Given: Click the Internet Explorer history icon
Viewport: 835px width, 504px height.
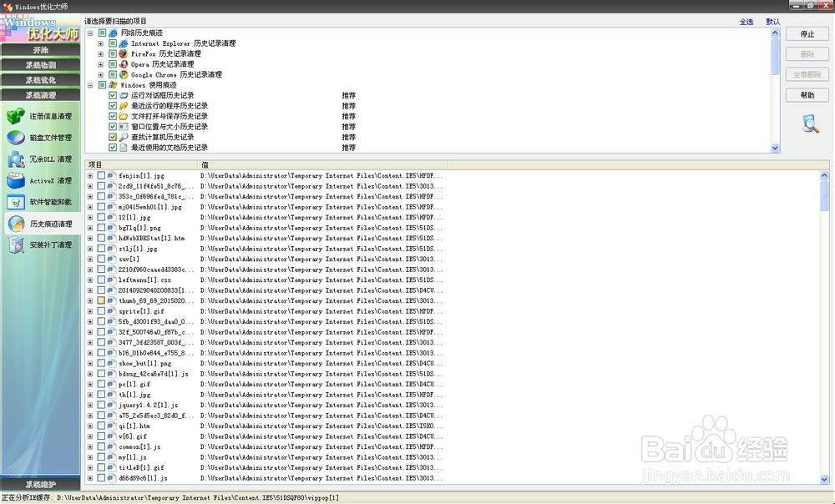Looking at the screenshot, I should point(124,43).
